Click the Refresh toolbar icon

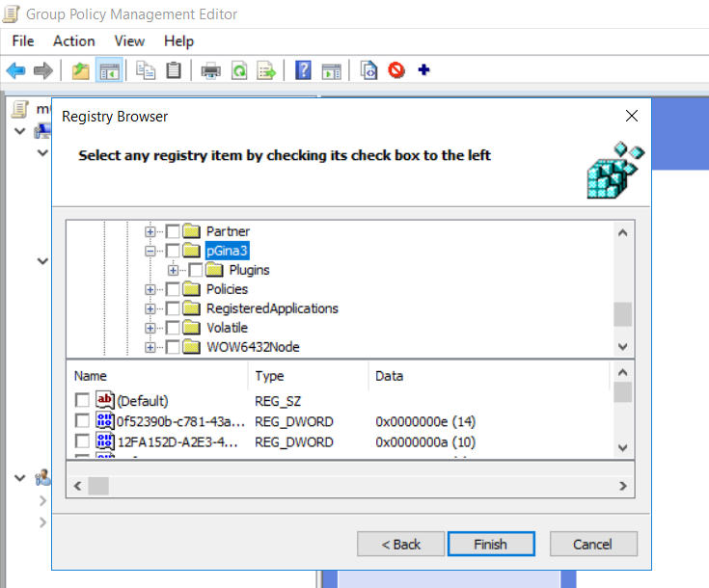(x=239, y=70)
